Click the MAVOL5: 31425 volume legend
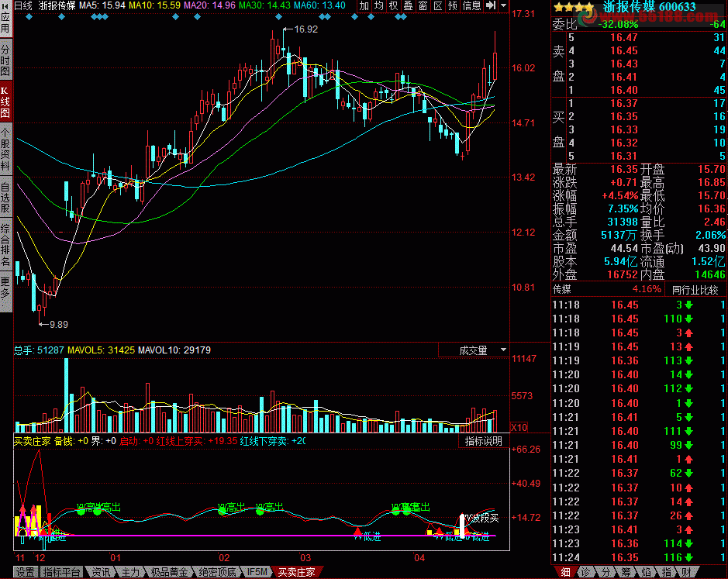 [101, 350]
